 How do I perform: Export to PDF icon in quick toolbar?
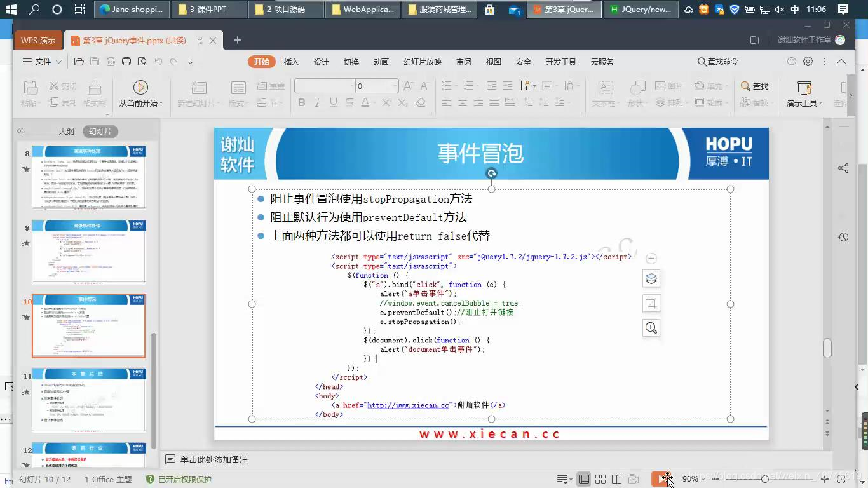(x=111, y=62)
